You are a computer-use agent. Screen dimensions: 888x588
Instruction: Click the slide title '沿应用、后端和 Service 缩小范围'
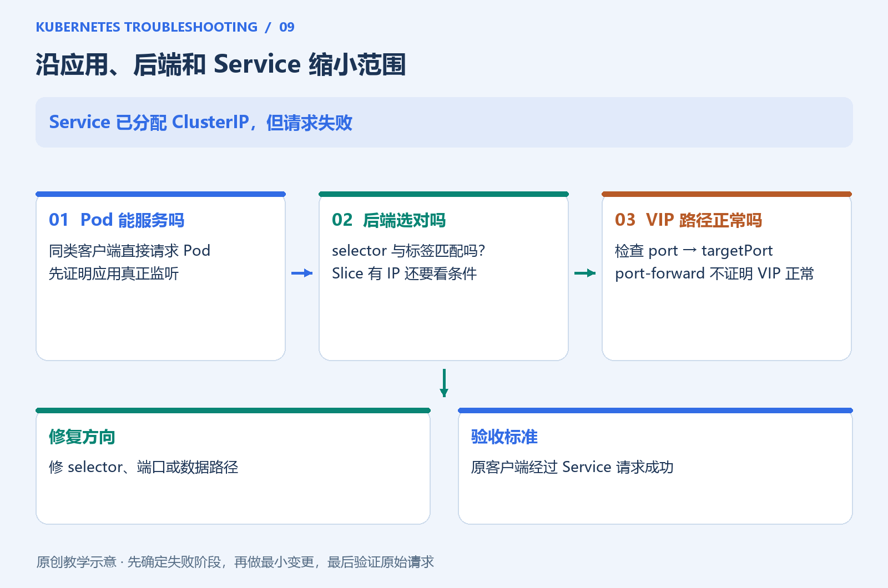(221, 64)
